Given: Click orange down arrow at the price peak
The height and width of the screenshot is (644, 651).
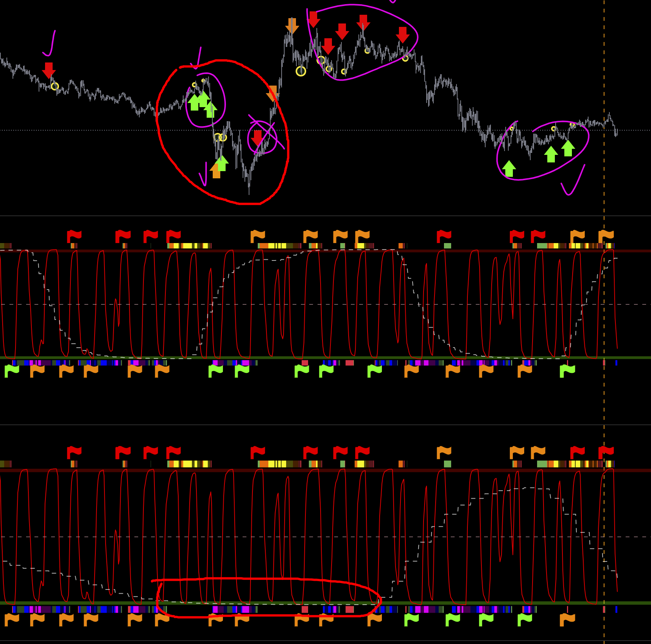Looking at the screenshot, I should click(x=292, y=26).
